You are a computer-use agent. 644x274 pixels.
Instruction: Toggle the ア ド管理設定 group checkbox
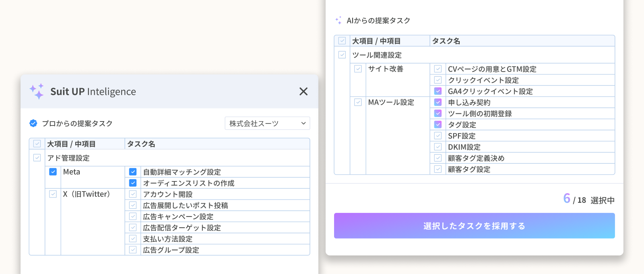(x=37, y=158)
